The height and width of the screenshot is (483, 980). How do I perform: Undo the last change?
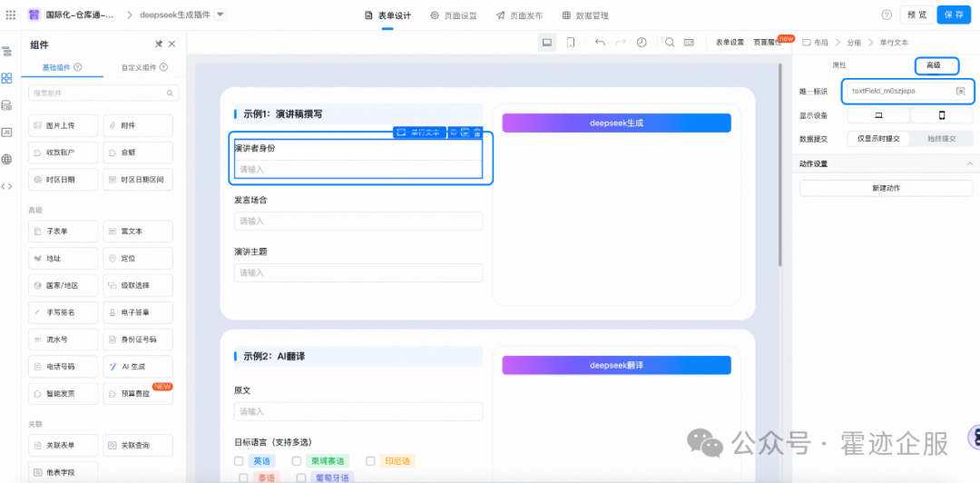[x=600, y=42]
